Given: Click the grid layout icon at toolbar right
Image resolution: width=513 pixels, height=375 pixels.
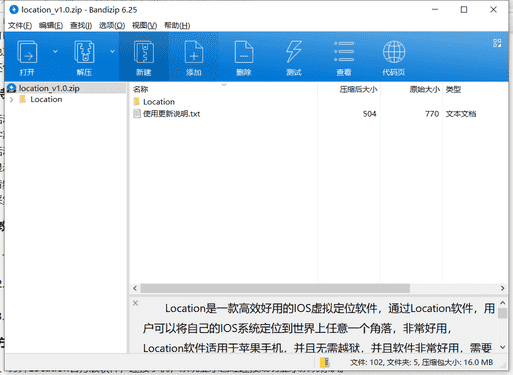Looking at the screenshot, I should pyautogui.click(x=497, y=43).
